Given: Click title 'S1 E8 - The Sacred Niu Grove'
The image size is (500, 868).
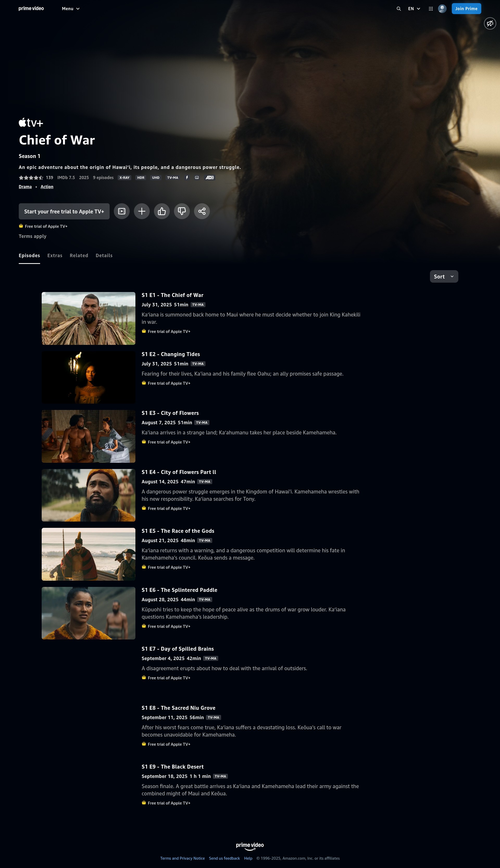Looking at the screenshot, I should pyautogui.click(x=179, y=708).
